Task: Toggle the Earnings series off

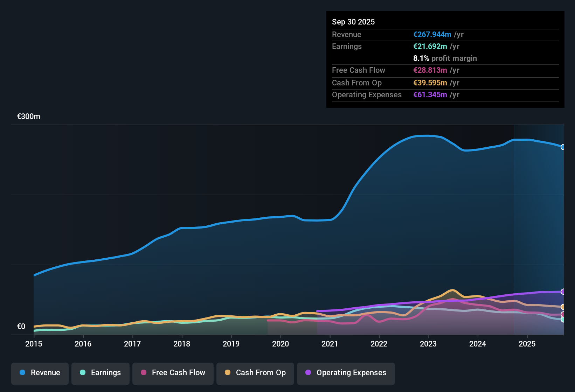Action: (100, 373)
